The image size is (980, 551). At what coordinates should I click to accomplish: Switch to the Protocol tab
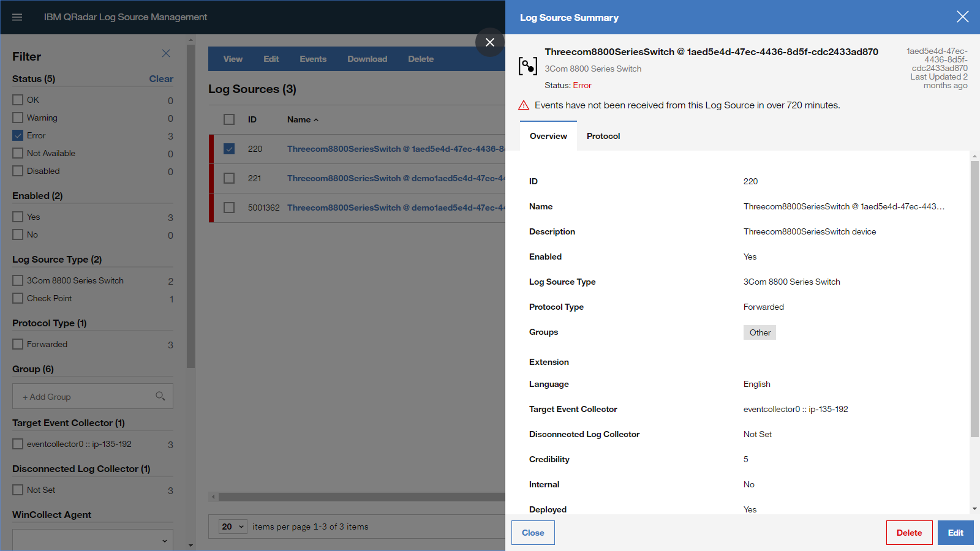coord(603,136)
